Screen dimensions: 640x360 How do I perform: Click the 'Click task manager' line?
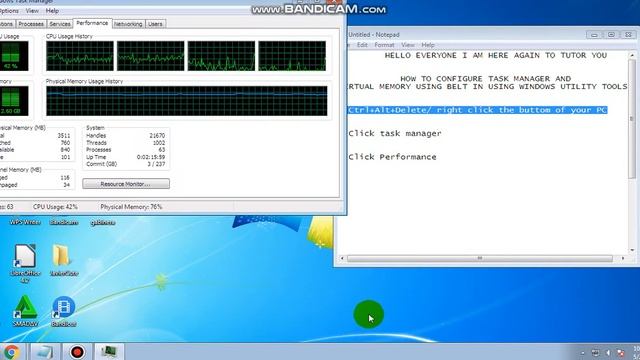(395, 133)
